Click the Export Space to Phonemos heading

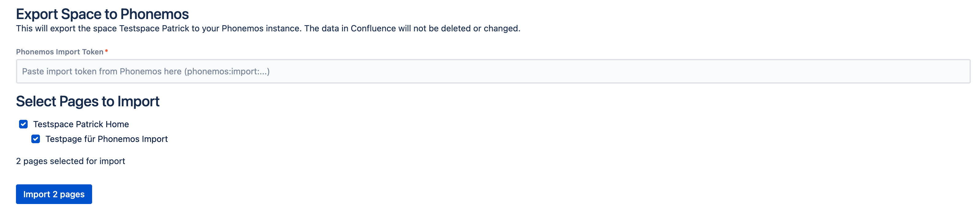(102, 14)
